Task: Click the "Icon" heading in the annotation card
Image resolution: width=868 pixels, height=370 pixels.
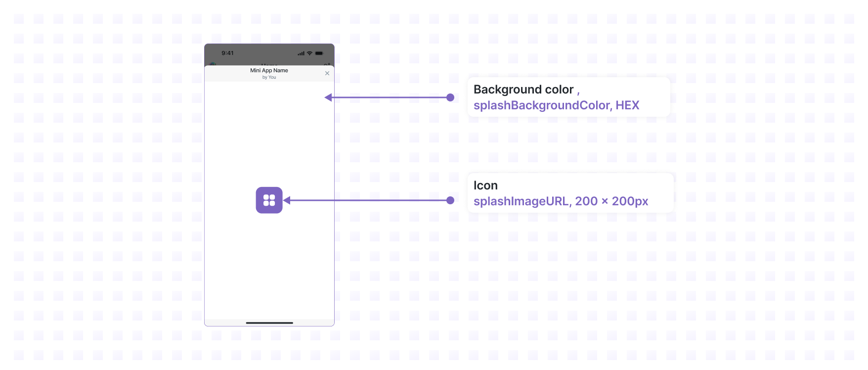Action: (485, 185)
